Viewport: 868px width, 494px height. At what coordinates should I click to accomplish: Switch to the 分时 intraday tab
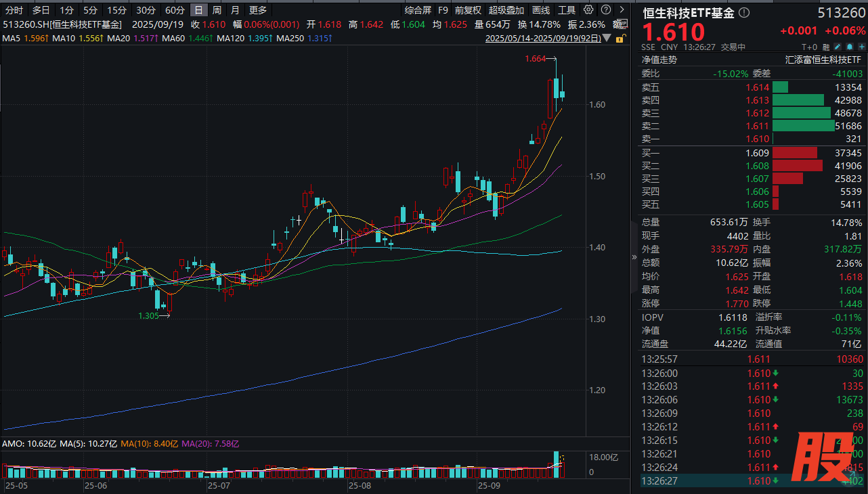click(x=14, y=10)
